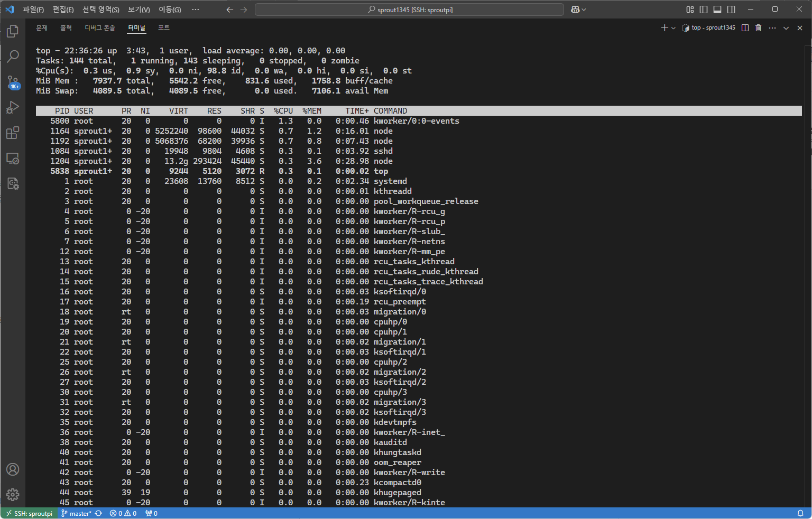The height and width of the screenshot is (519, 812).
Task: Open notifications bell icon
Action: click(x=800, y=513)
